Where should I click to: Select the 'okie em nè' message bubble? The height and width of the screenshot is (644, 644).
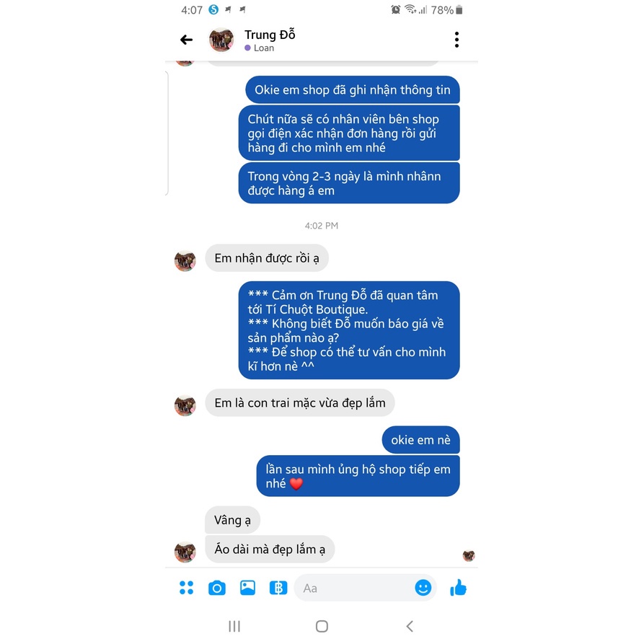click(x=420, y=440)
